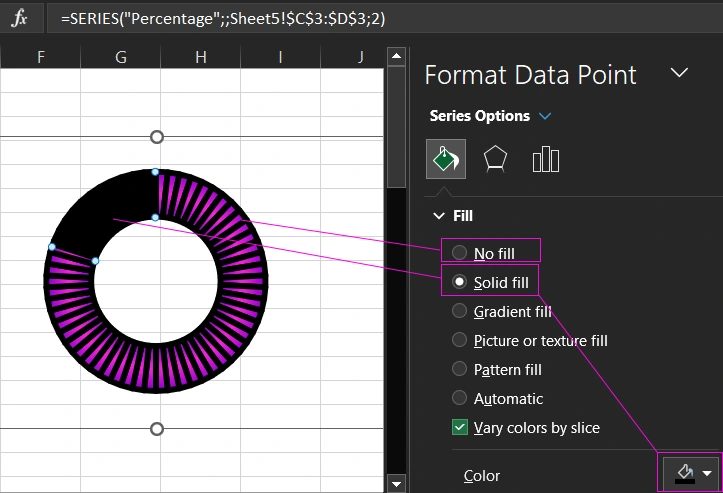Select the Pattern fill radio option
This screenshot has height=493, width=723.
pos(460,369)
